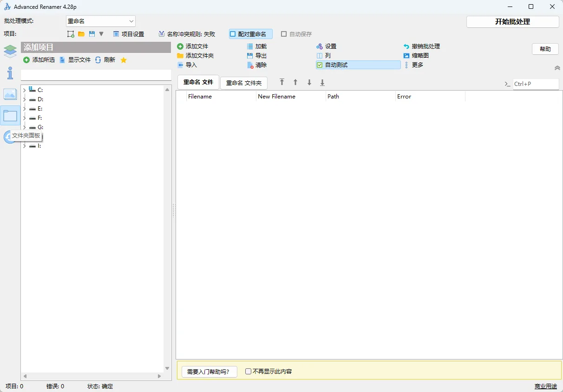Clear the list with 清除
This screenshot has width=563, height=392.
[257, 65]
